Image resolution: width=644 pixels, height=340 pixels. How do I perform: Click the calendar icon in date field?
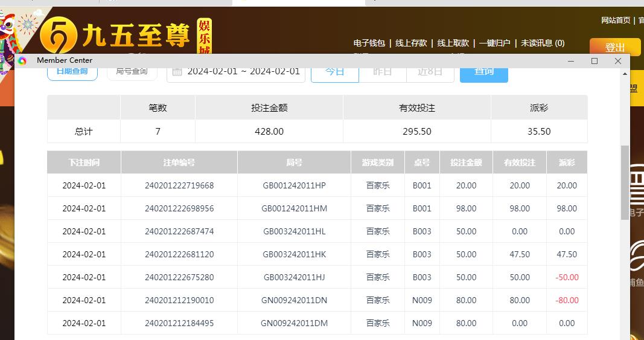177,71
